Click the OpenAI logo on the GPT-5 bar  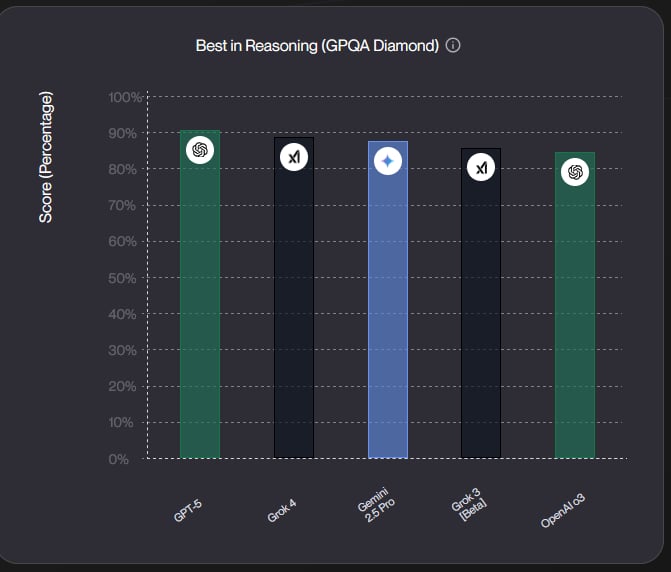click(x=200, y=150)
